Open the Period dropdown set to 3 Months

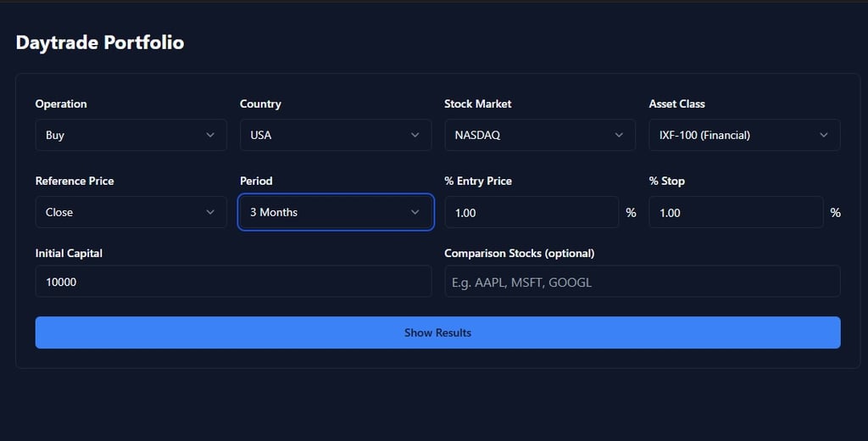tap(336, 212)
